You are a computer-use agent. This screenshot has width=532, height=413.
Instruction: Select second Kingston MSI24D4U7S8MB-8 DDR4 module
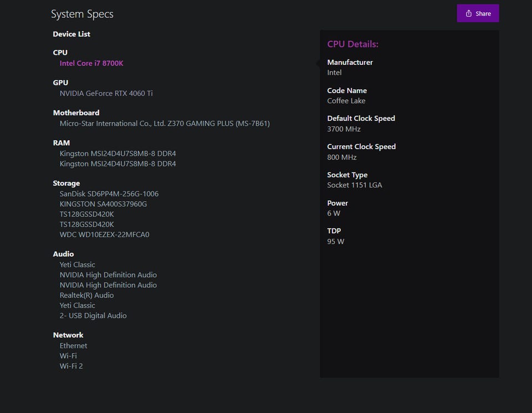pyautogui.click(x=117, y=164)
